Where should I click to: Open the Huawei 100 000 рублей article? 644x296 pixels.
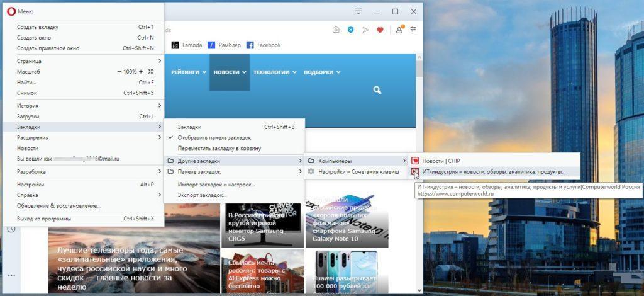(347, 271)
